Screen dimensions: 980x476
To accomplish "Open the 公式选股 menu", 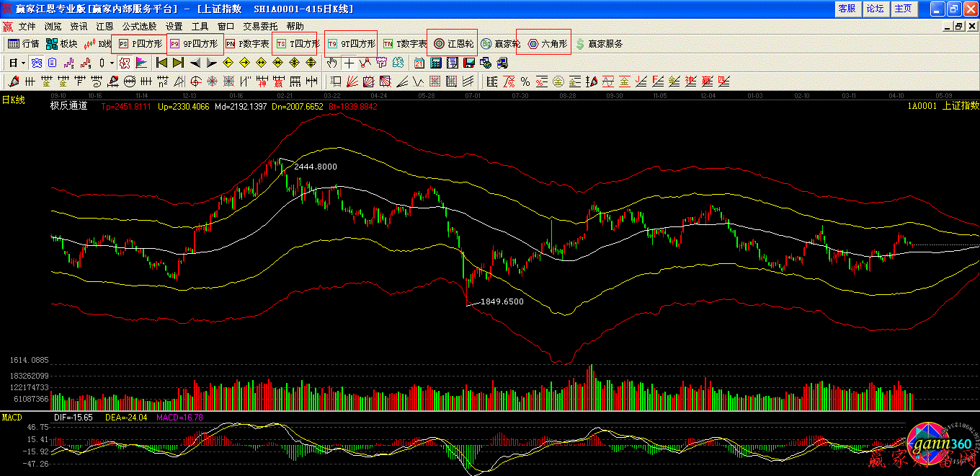I will (x=139, y=26).
